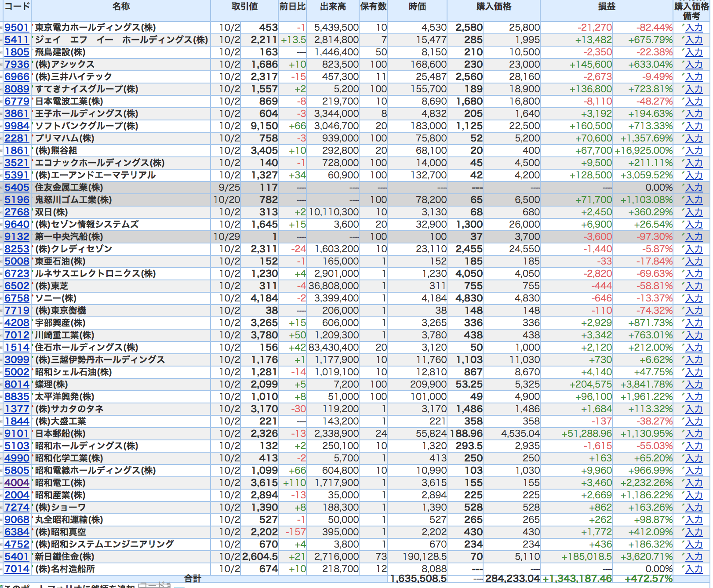Screen dimensions: 713x588
Task: Click the 前日比 column header
Action: click(x=292, y=6)
